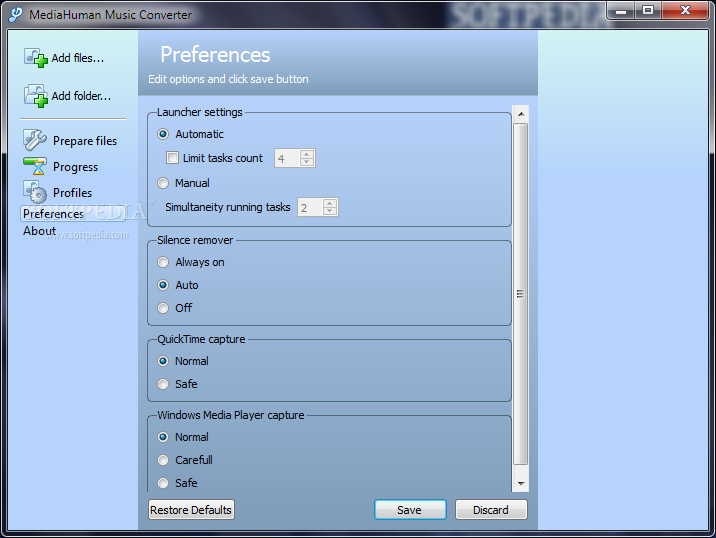The image size is (716, 538).
Task: Increase Simultaneity running tasks value
Action: coord(330,203)
